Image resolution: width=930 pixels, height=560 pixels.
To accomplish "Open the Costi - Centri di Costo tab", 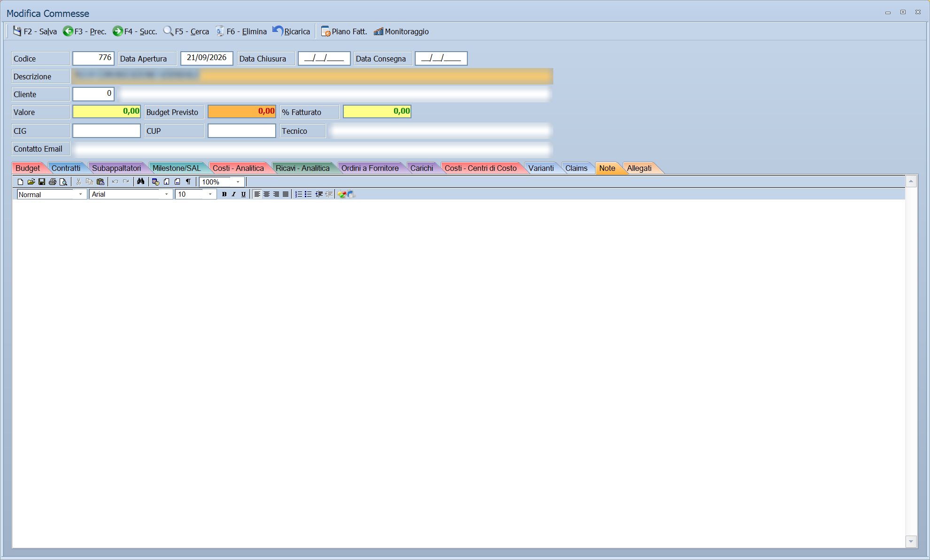I will pos(480,168).
